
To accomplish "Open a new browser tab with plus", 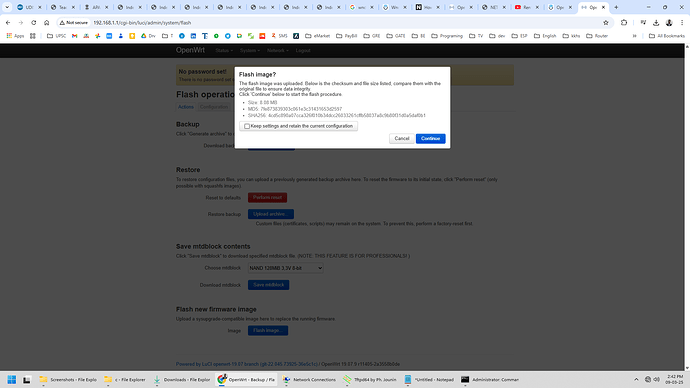I will pos(616,7).
